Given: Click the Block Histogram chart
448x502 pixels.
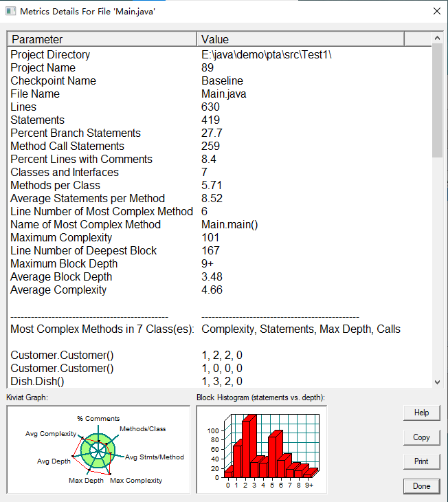Looking at the screenshot, I should pyautogui.click(x=261, y=450).
